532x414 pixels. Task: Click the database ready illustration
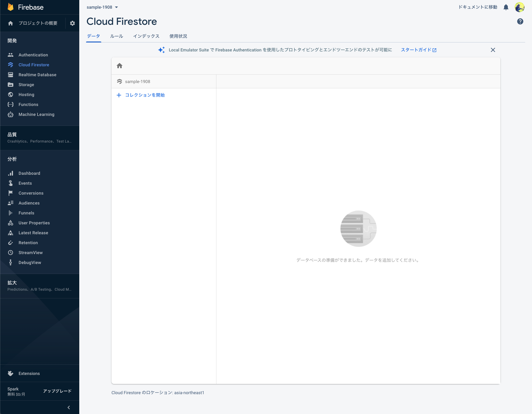point(359,229)
